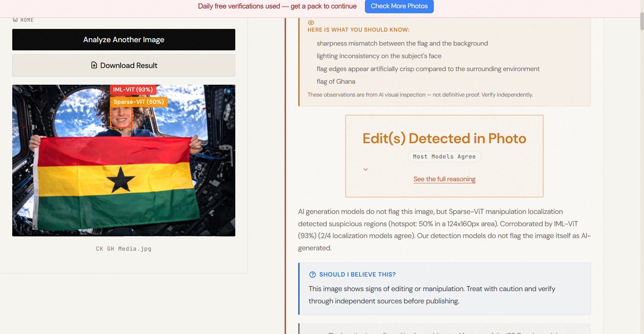Click the Most Models Agree badge
Image resolution: width=644 pixels, height=334 pixels.
click(x=444, y=157)
